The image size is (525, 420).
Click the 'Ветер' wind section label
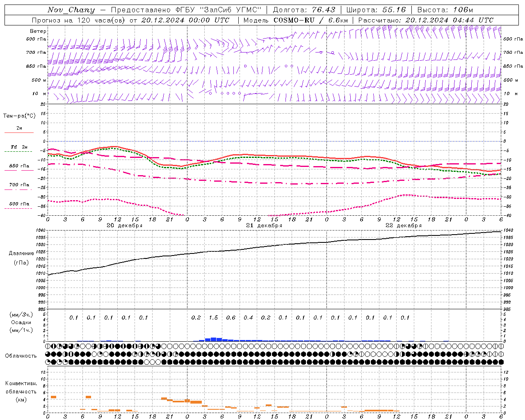38,31
